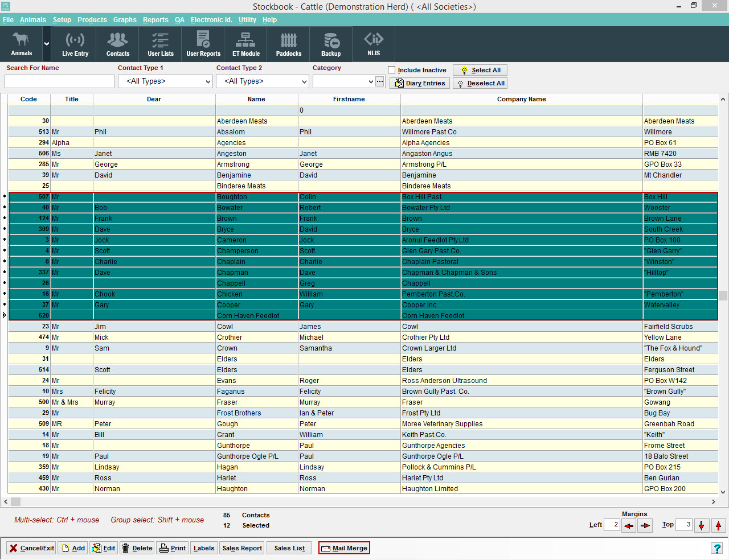The image size is (729, 560).
Task: Click the Moree Veterinary Supplies company cell
Action: coord(522,424)
